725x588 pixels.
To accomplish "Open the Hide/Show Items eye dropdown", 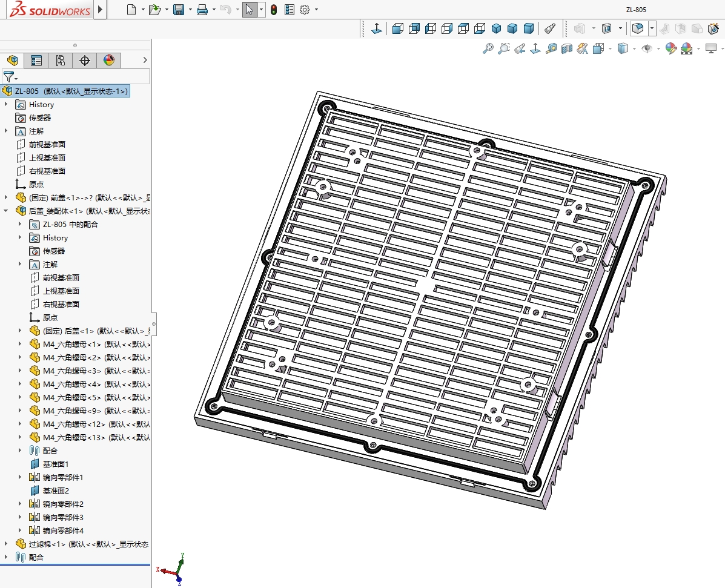I will click(x=647, y=48).
